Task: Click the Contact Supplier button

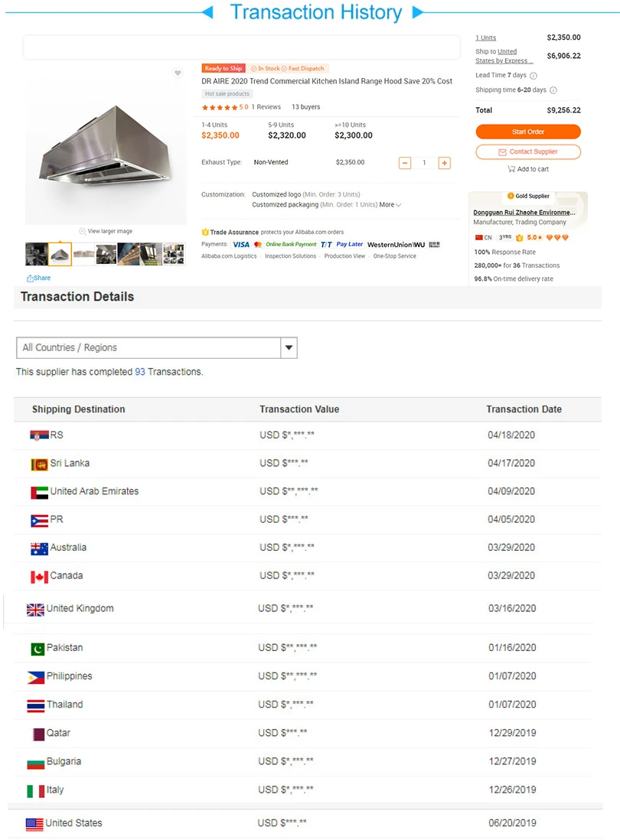Action: click(527, 151)
